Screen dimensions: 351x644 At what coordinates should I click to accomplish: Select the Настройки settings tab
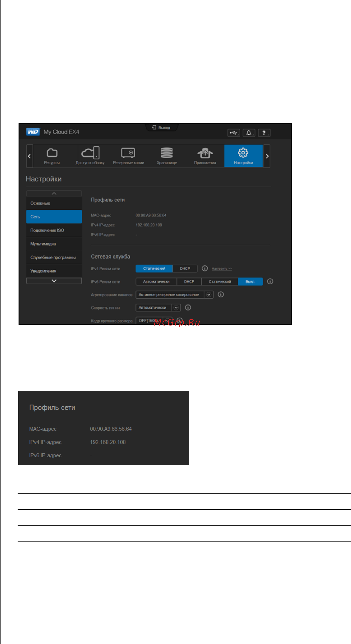click(x=243, y=156)
